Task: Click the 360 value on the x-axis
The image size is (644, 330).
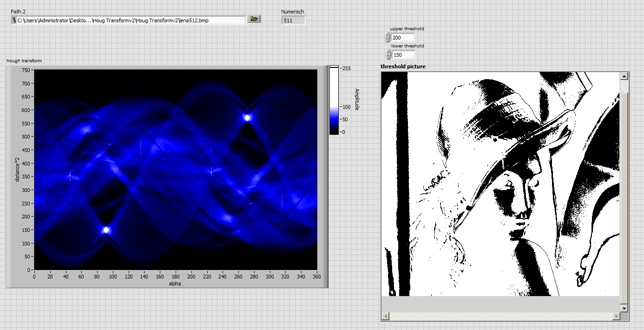Action: tap(317, 276)
